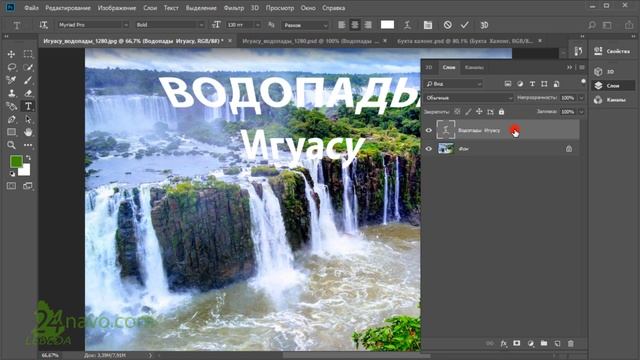Image resolution: width=640 pixels, height=360 pixels.
Task: Swap foreground and background colors
Action: pyautogui.click(x=28, y=157)
